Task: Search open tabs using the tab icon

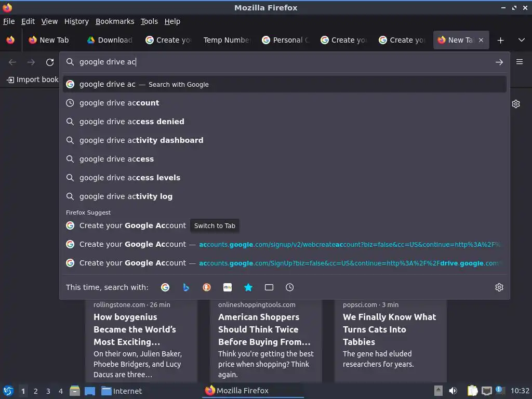Action: [269, 287]
